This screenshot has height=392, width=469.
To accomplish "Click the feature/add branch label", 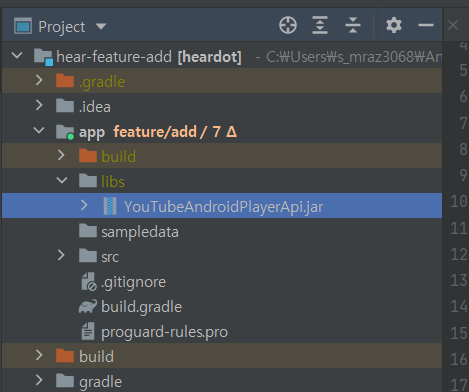I will tap(155, 132).
